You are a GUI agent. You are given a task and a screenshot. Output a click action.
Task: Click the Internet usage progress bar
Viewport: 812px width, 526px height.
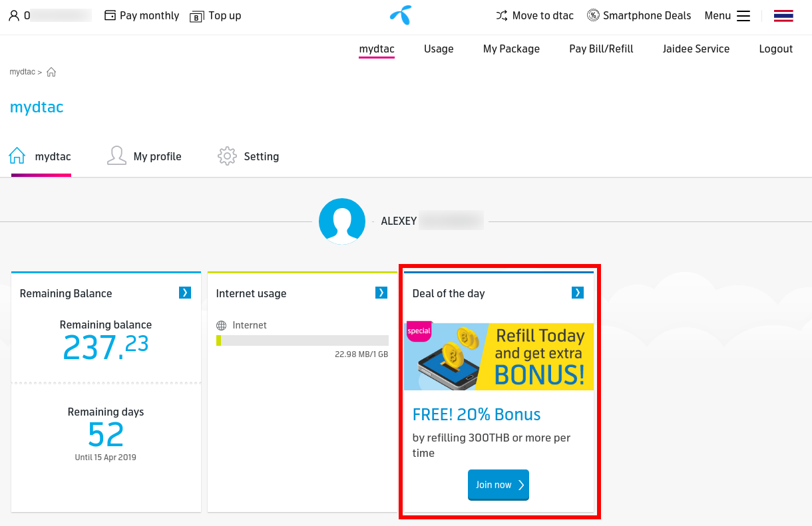click(x=302, y=340)
